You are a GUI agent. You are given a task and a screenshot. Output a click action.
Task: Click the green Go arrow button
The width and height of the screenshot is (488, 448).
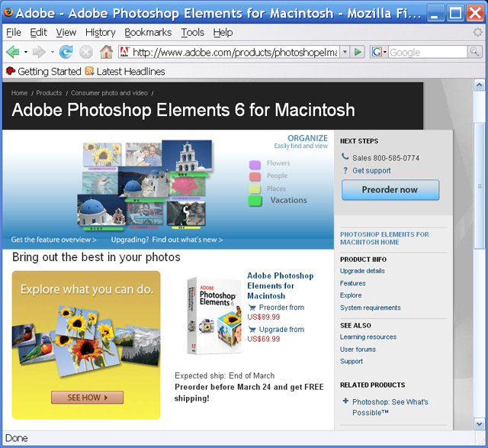[358, 52]
